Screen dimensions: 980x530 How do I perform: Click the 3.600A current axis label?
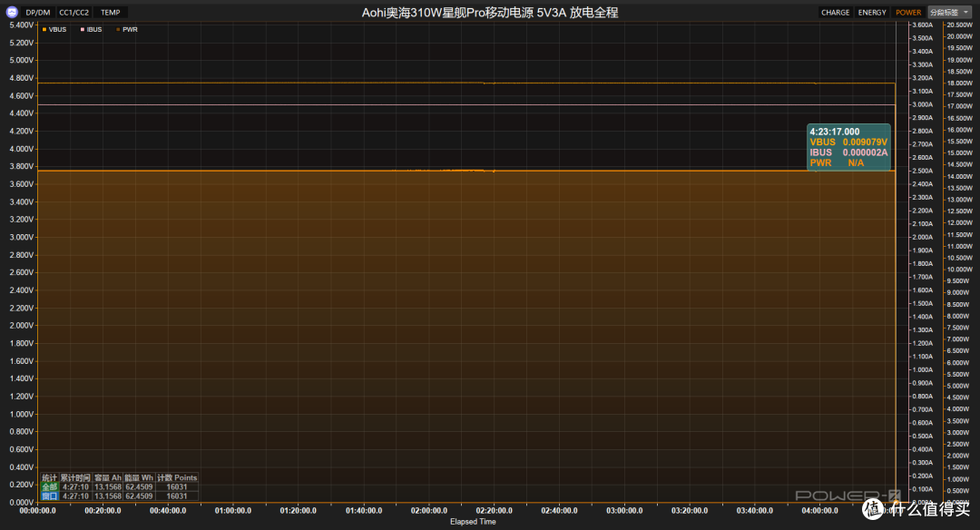tap(923, 25)
